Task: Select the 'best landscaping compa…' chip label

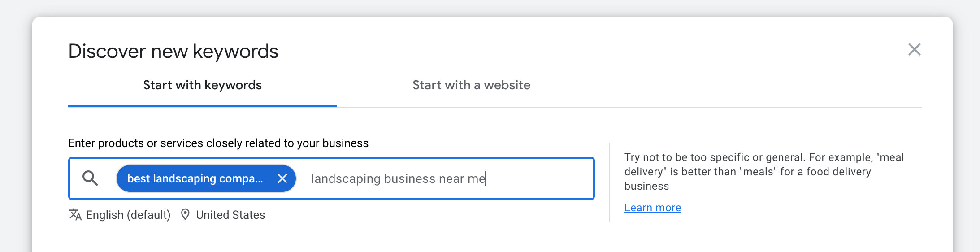Action: (195, 178)
